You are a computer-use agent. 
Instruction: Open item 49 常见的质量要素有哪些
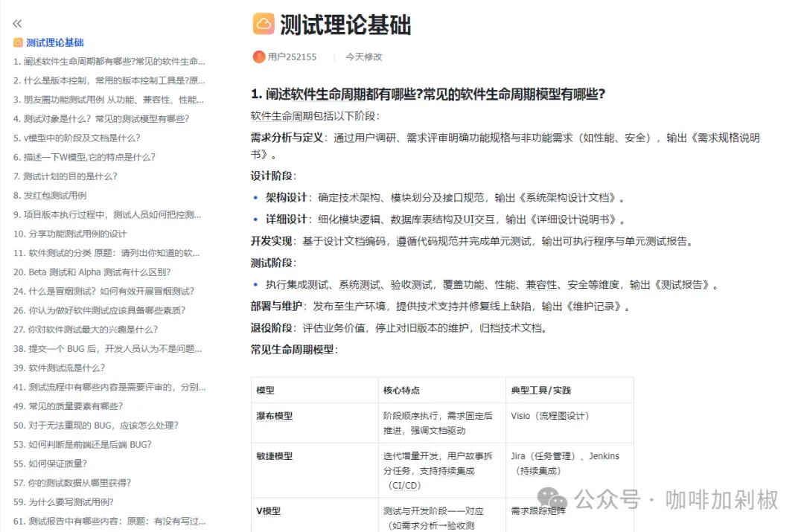[x=68, y=406]
